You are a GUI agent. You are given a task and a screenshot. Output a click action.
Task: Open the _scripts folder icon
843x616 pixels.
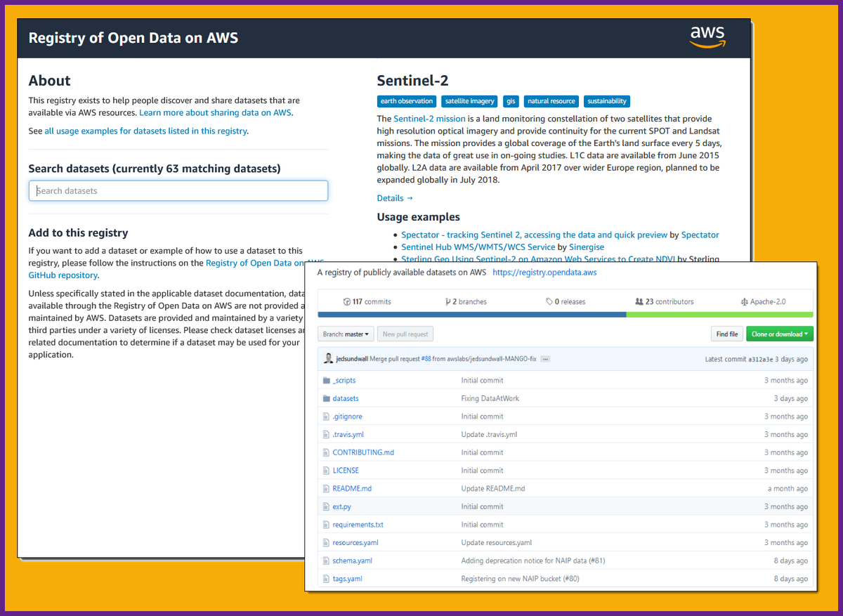point(326,380)
